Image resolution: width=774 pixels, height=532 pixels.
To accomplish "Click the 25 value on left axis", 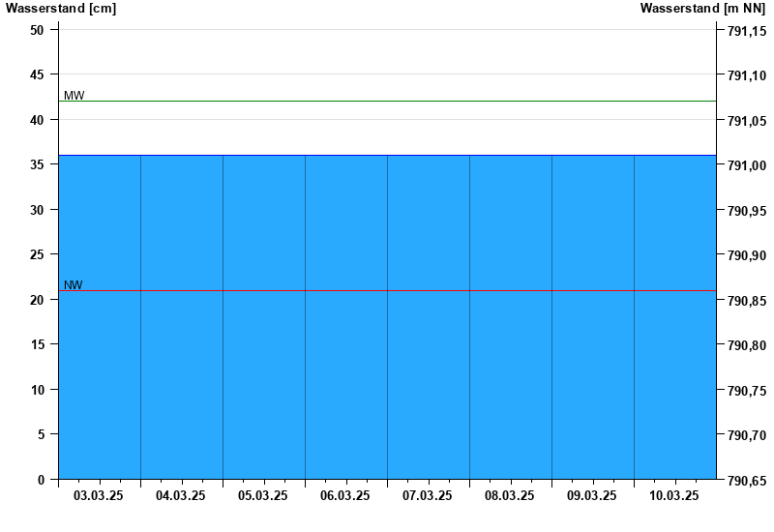I will pyautogui.click(x=37, y=254).
